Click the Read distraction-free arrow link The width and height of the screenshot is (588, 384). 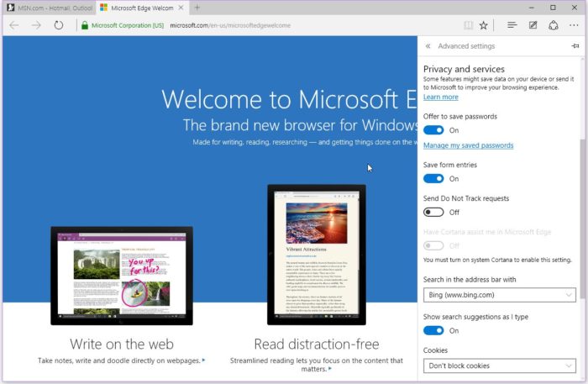pos(330,369)
